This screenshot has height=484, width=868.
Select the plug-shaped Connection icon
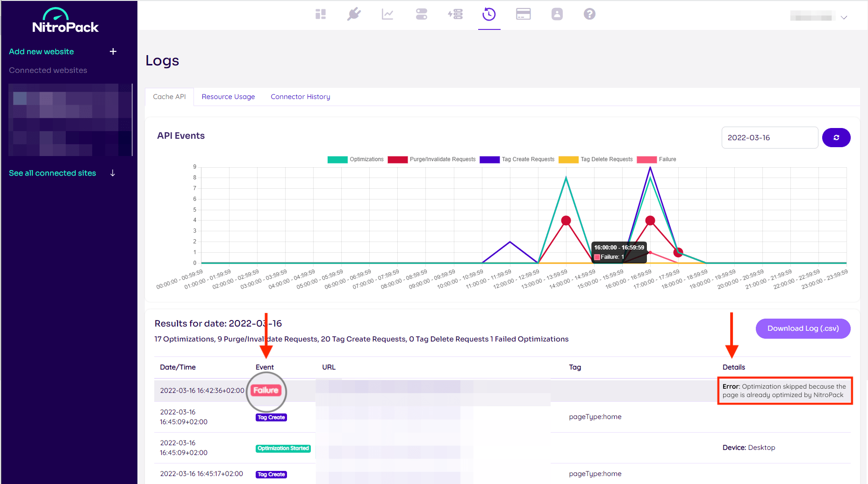click(354, 14)
